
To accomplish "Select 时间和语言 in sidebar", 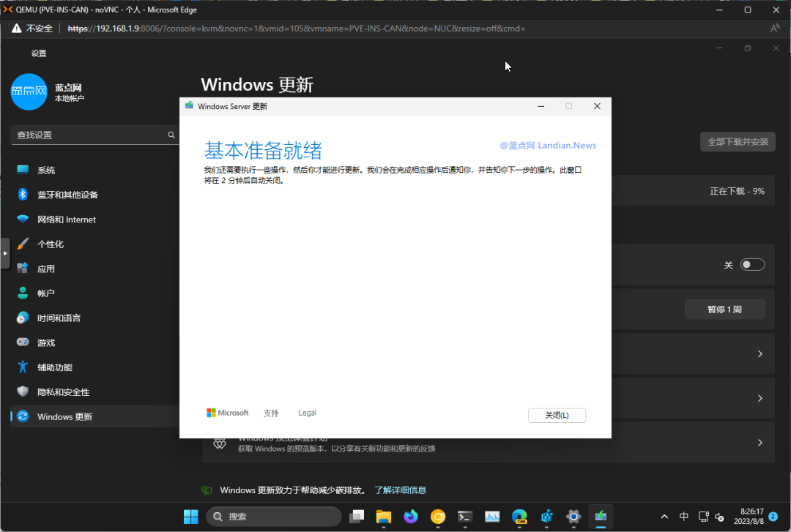I will point(94,318).
